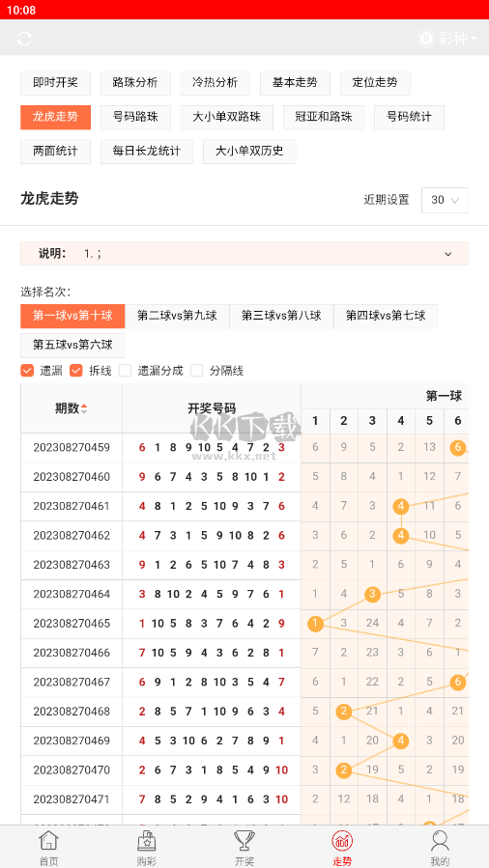Switch to 第五球vs第六球 tab
This screenshot has width=489, height=868.
pos(72,346)
